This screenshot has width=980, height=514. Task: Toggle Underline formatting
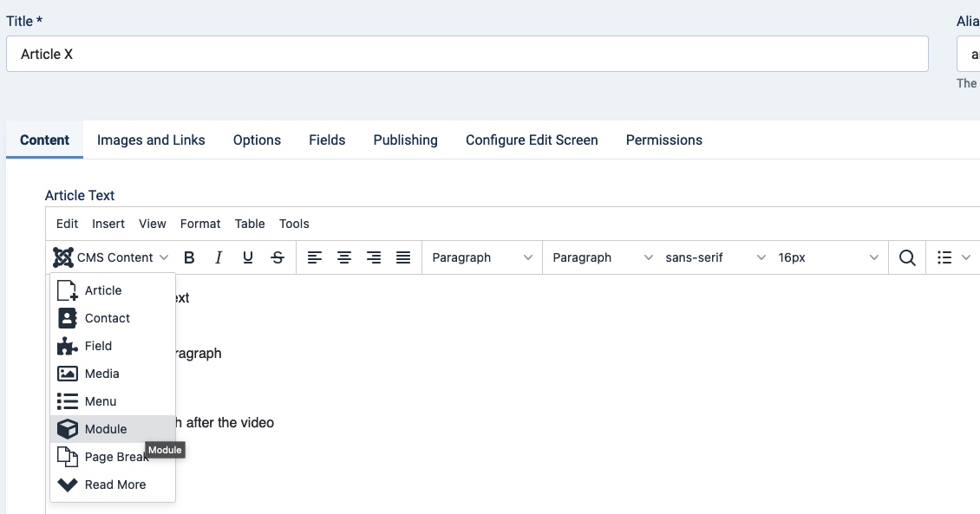pyautogui.click(x=247, y=257)
